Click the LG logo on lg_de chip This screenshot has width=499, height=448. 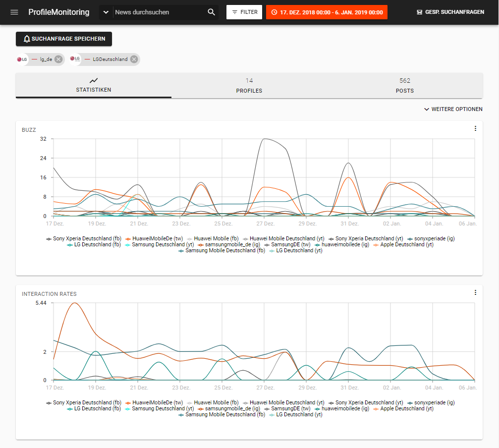point(22,59)
